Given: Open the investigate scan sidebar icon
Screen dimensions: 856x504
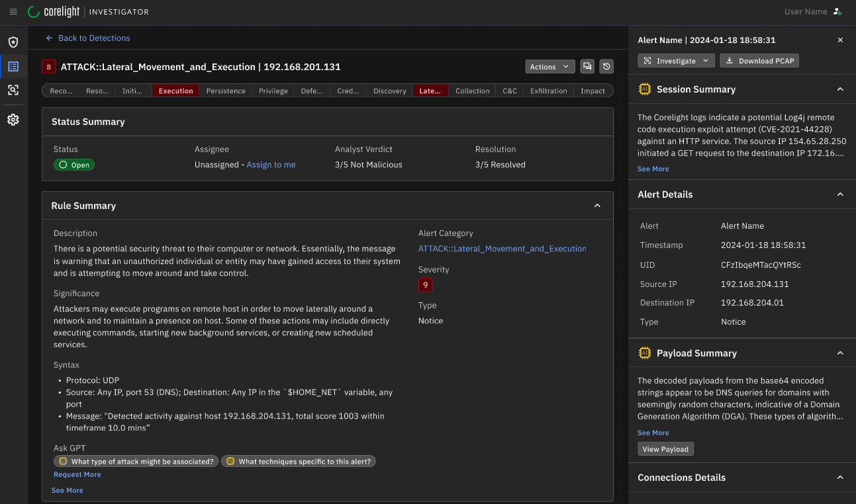Looking at the screenshot, I should click(13, 90).
